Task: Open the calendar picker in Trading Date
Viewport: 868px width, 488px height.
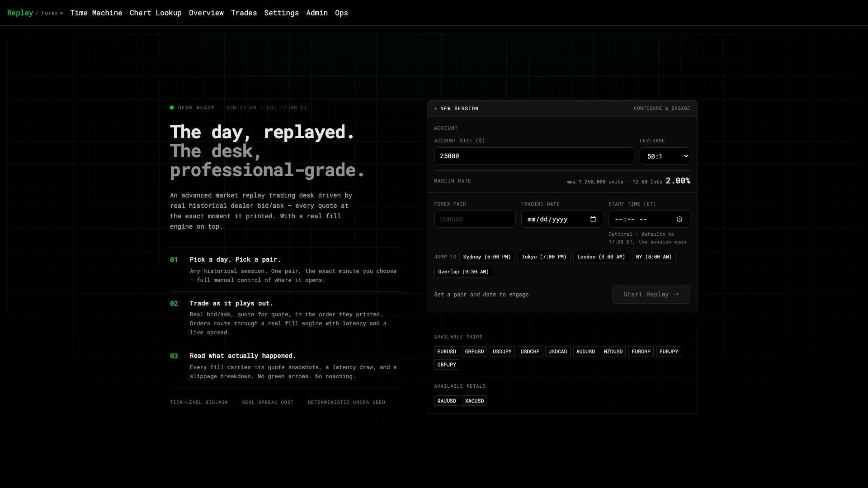Action: tap(593, 219)
